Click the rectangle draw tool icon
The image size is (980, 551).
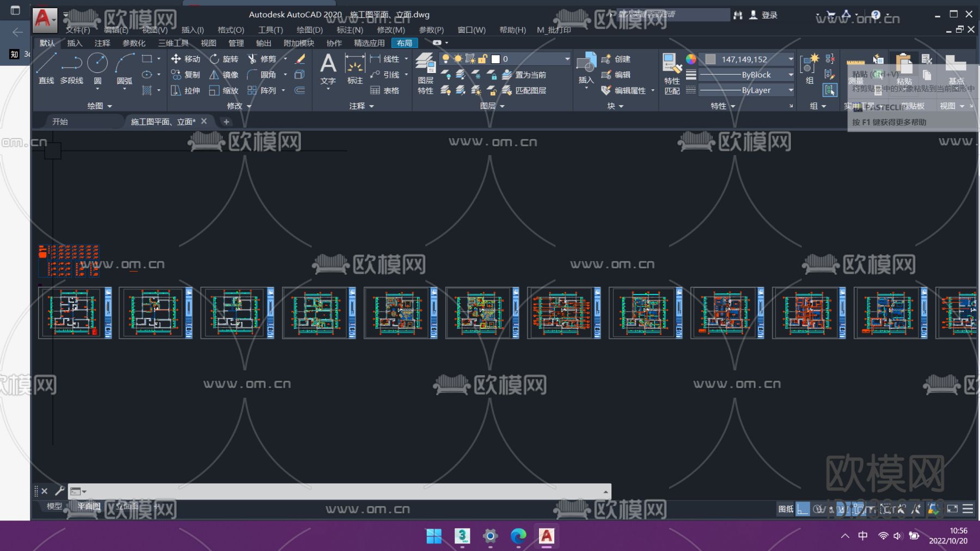(x=147, y=58)
